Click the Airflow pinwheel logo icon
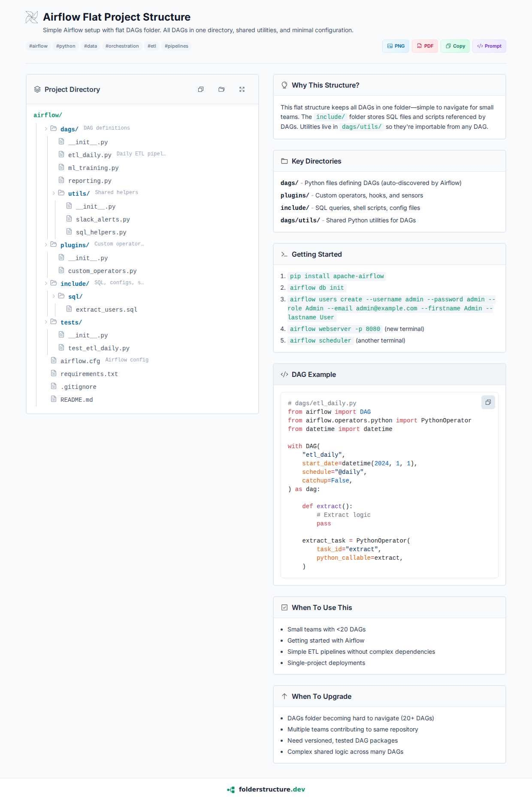 (x=32, y=17)
